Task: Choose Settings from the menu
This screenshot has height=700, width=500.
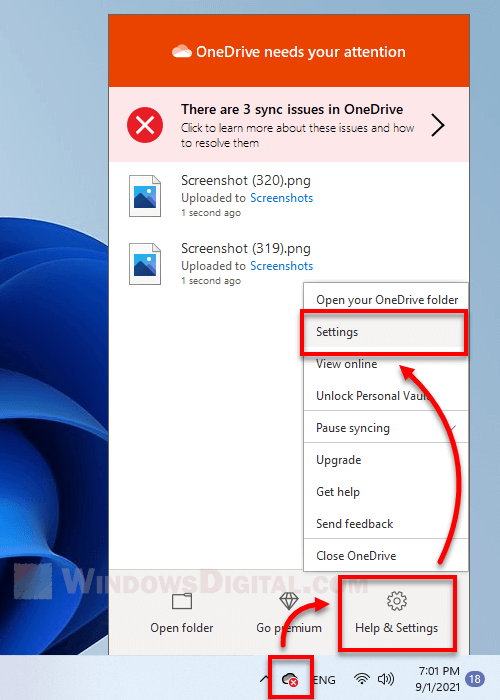Action: click(x=384, y=332)
